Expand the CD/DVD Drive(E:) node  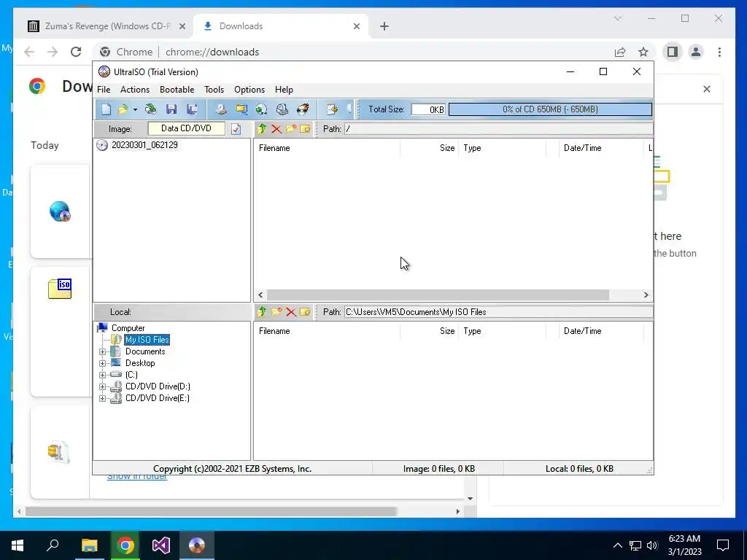[102, 399]
